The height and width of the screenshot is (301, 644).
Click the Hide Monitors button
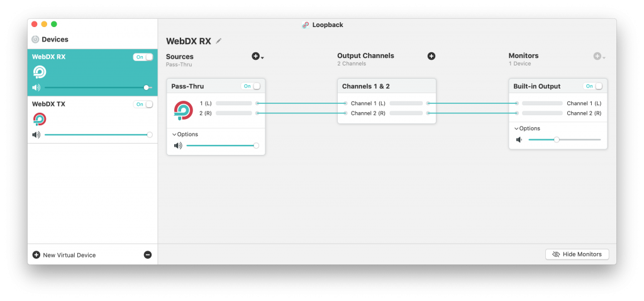click(577, 254)
